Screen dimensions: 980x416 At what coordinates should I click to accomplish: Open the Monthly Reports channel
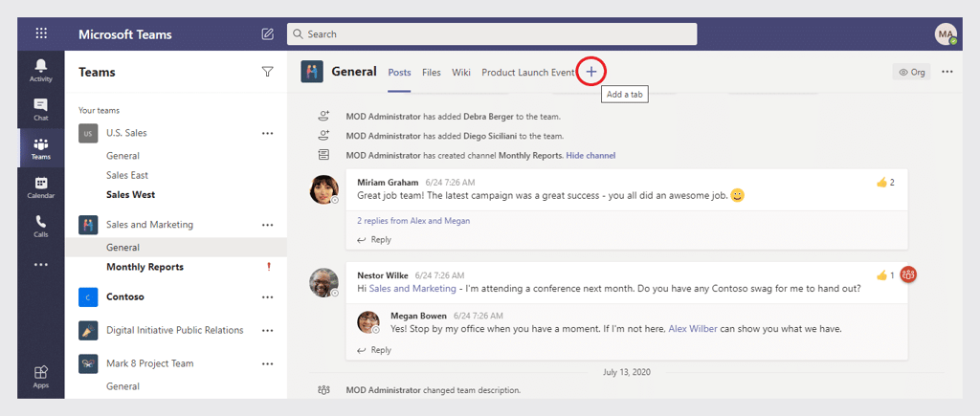(x=145, y=267)
